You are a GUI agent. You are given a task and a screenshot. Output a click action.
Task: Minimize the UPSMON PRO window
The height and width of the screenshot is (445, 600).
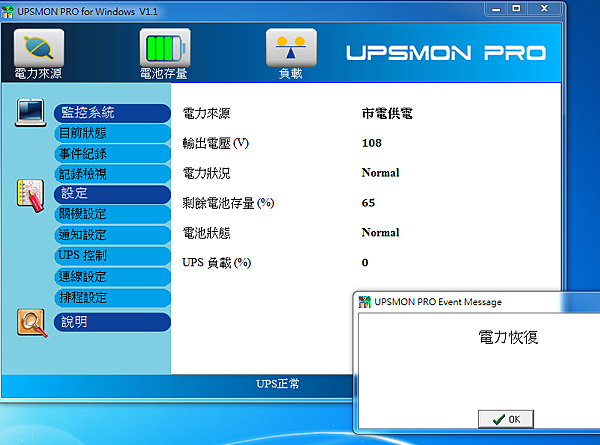click(496, 9)
